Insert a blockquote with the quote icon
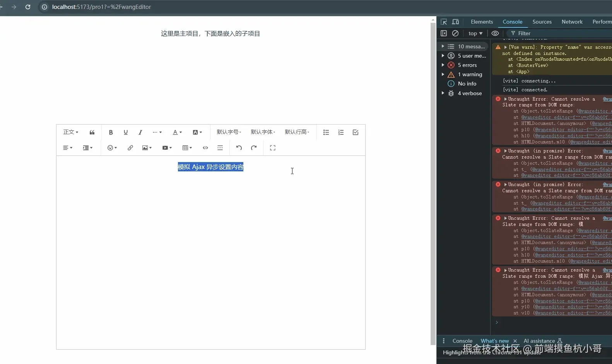 [x=92, y=132]
